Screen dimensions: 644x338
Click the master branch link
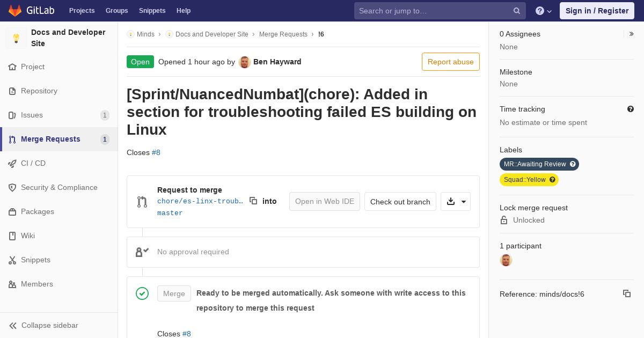pyautogui.click(x=170, y=213)
